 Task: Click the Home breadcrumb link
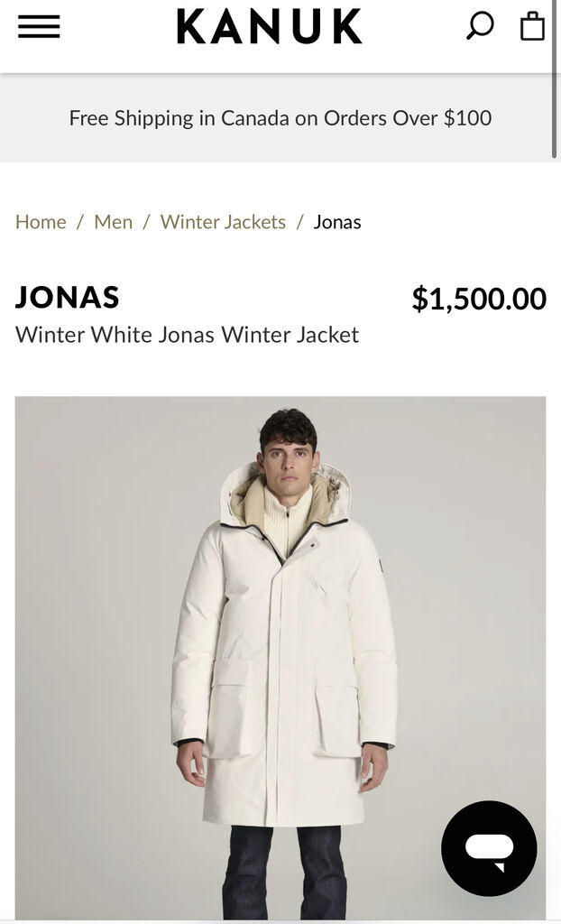[x=41, y=222]
